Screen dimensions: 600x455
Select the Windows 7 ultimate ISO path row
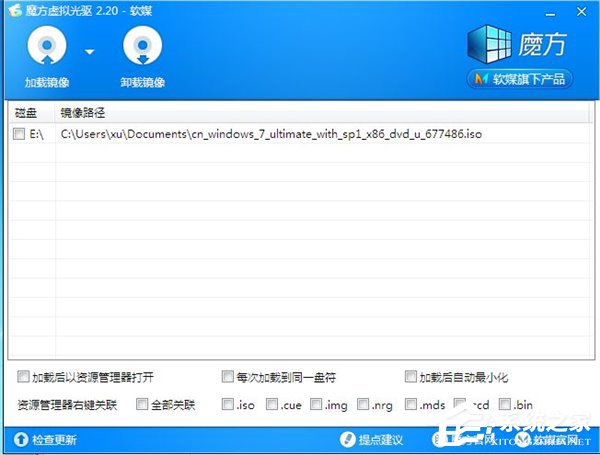[270, 133]
